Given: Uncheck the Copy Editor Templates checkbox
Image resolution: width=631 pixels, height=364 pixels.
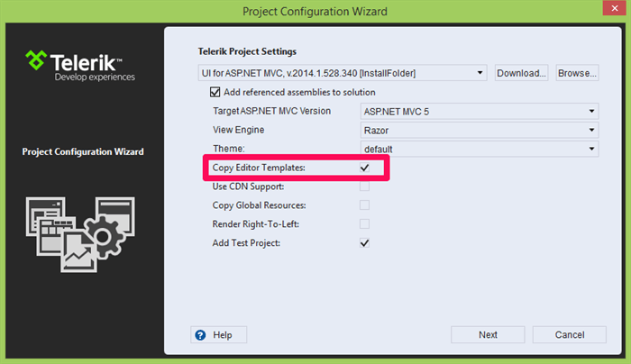Looking at the screenshot, I should (364, 168).
